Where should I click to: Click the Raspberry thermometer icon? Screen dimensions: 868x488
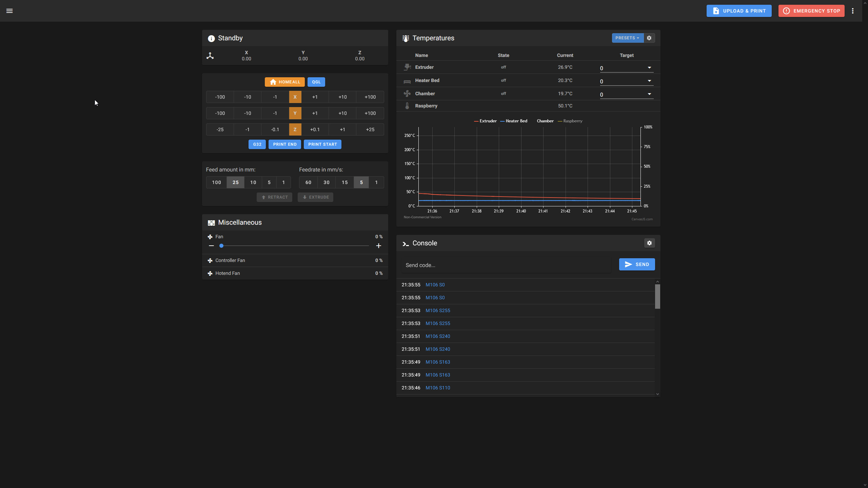(407, 105)
